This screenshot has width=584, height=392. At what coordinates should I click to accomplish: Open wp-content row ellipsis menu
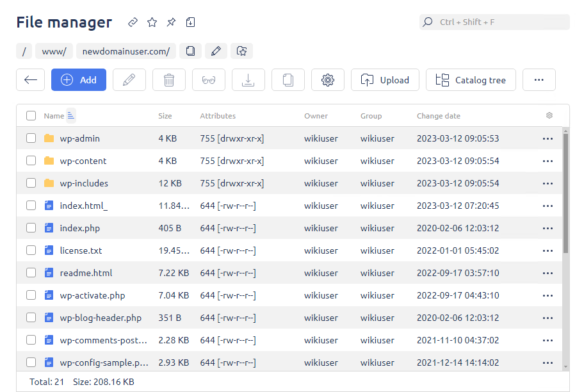point(547,161)
